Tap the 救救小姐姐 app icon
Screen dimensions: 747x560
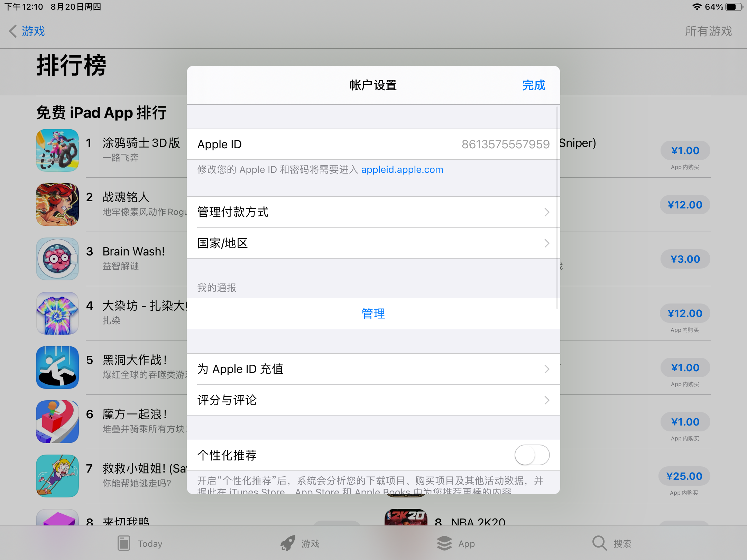[57, 476]
